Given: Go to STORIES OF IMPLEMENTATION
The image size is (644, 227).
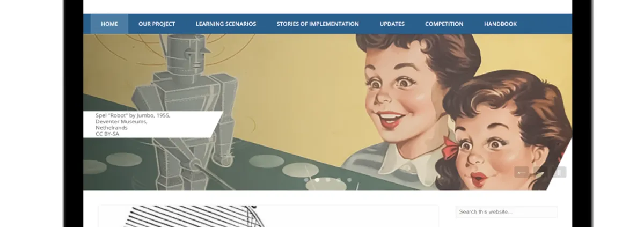Looking at the screenshot, I should tap(318, 24).
